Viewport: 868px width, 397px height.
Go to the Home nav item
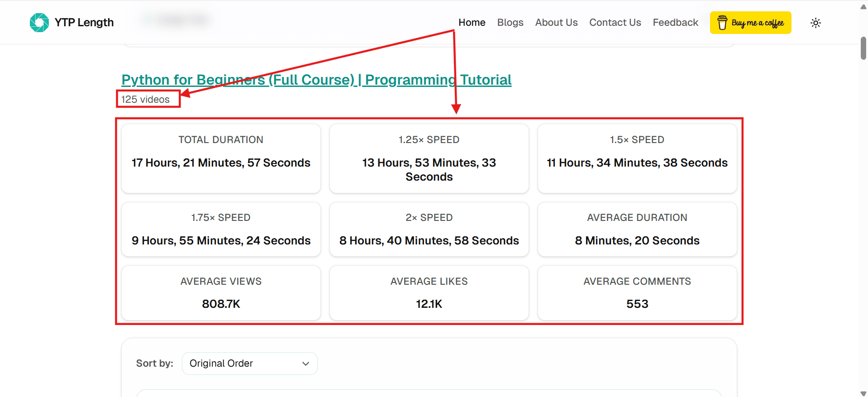(472, 23)
